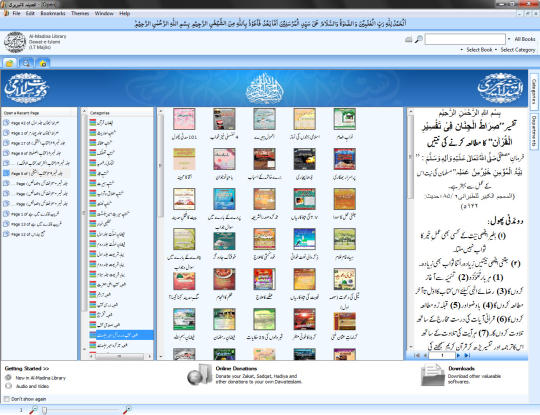
Task: Click the Downloads folder icon
Action: [x=433, y=375]
